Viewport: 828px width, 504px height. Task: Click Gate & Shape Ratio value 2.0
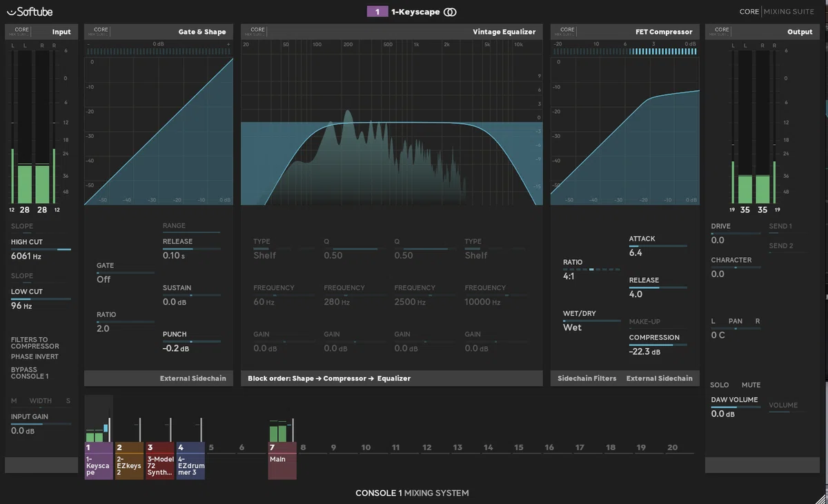[x=103, y=329]
